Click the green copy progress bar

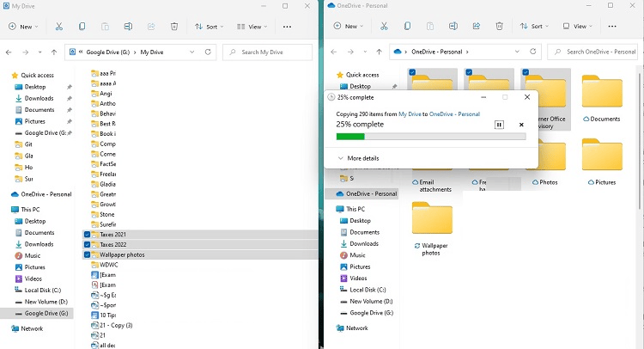(x=350, y=137)
